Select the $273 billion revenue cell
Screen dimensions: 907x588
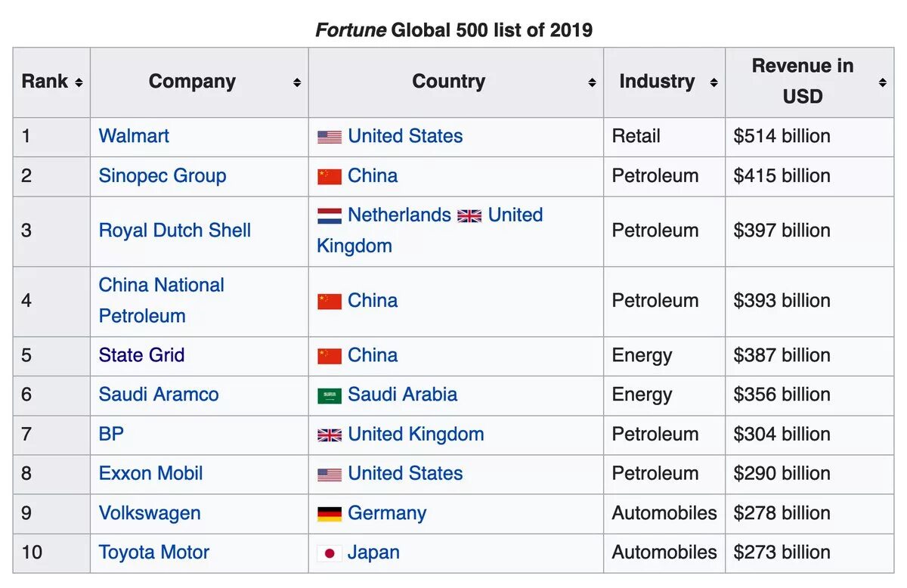809,552
